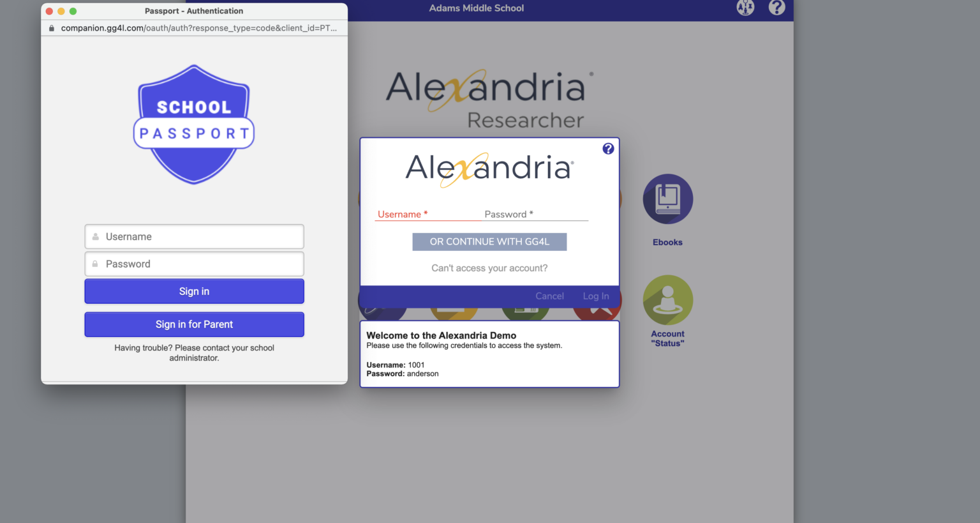Click Log In in the Alexandria dialog
The image size is (980, 523).
[596, 296]
